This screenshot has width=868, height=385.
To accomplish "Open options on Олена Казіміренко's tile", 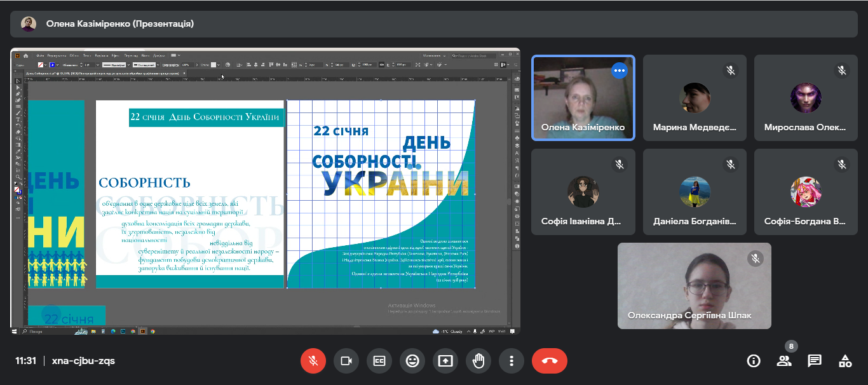I will tap(620, 71).
